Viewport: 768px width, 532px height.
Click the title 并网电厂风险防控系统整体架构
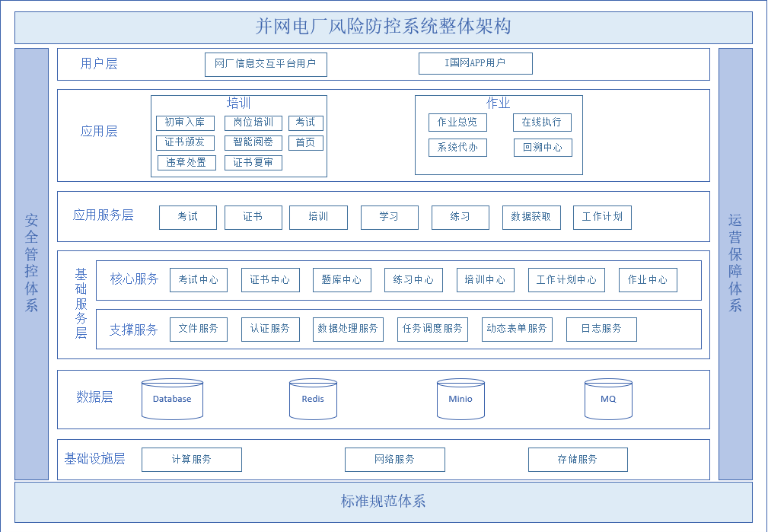pos(383,27)
